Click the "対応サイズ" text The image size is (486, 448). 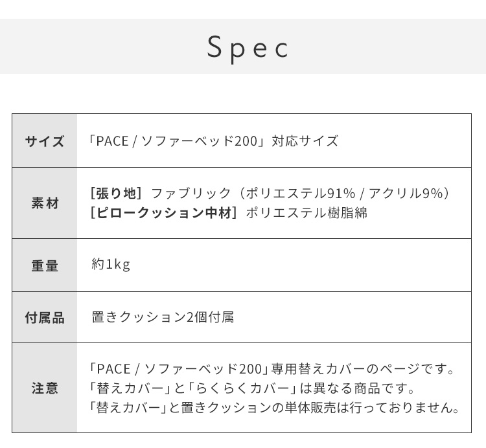pos(305,141)
